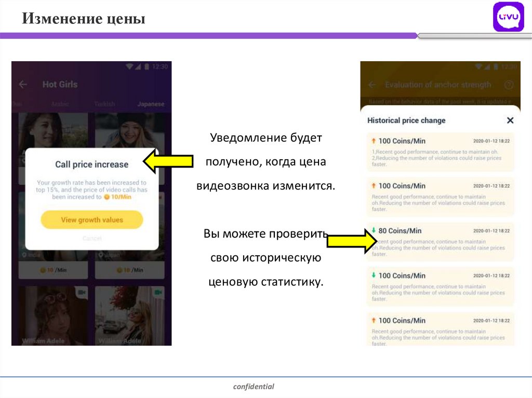Open the Turkish tab
Image resolution: width=532 pixels, height=398 pixels.
104,104
